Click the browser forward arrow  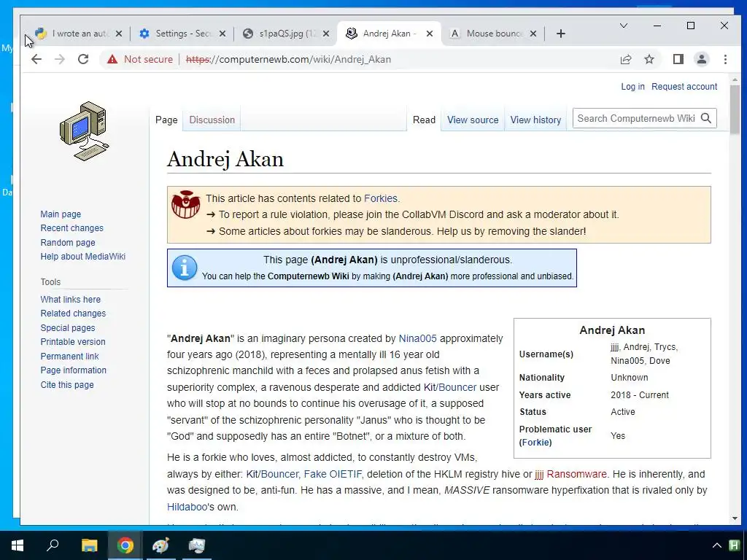click(x=60, y=59)
